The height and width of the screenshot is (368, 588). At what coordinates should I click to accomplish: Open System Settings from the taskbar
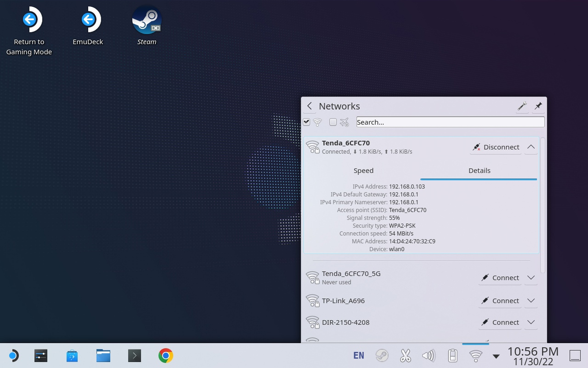pos(41,356)
